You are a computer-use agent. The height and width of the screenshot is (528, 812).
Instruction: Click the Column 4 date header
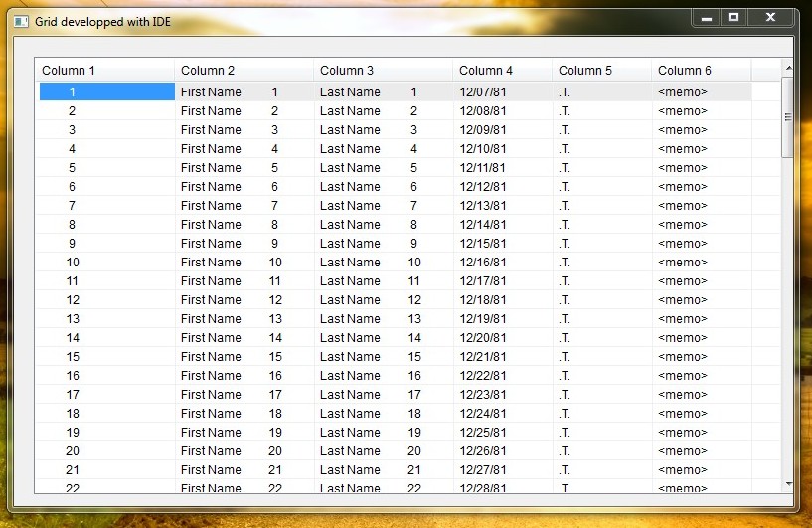pyautogui.click(x=502, y=71)
